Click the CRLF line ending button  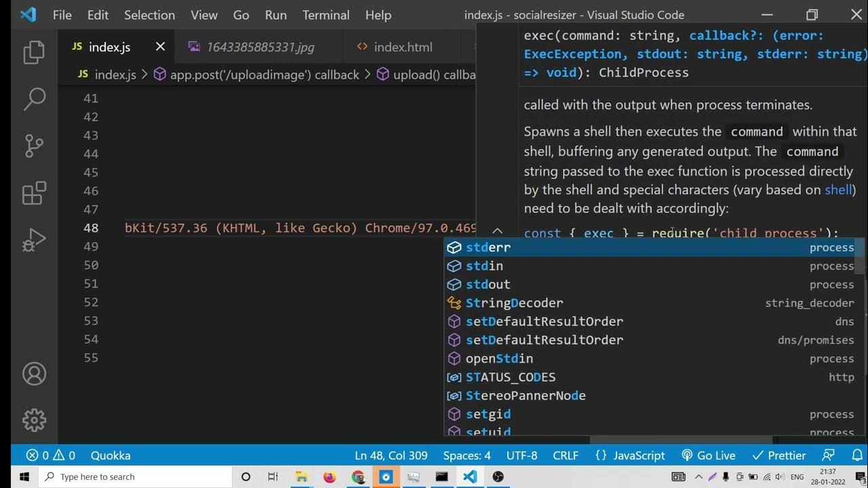click(x=566, y=455)
